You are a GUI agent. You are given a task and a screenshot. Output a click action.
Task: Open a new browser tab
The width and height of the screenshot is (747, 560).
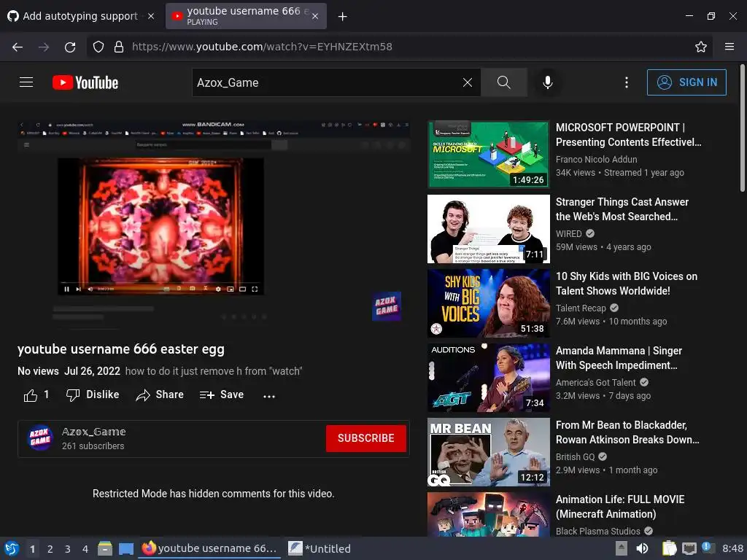pyautogui.click(x=343, y=16)
